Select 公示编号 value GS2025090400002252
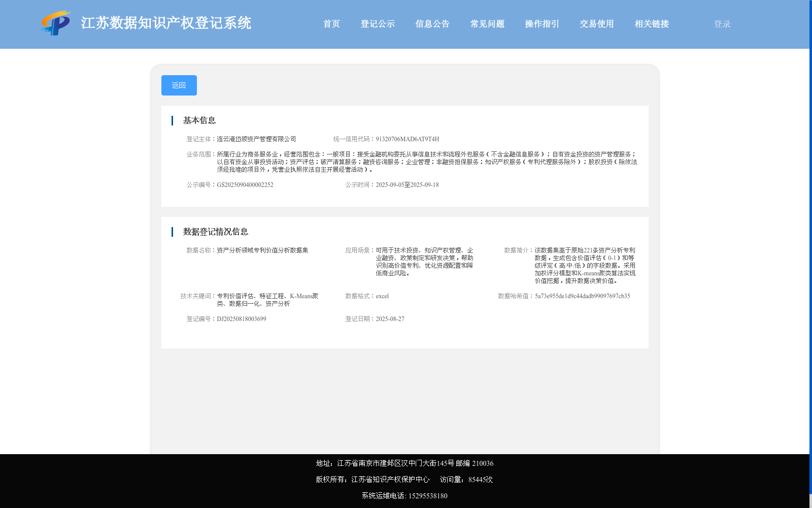 tap(245, 185)
